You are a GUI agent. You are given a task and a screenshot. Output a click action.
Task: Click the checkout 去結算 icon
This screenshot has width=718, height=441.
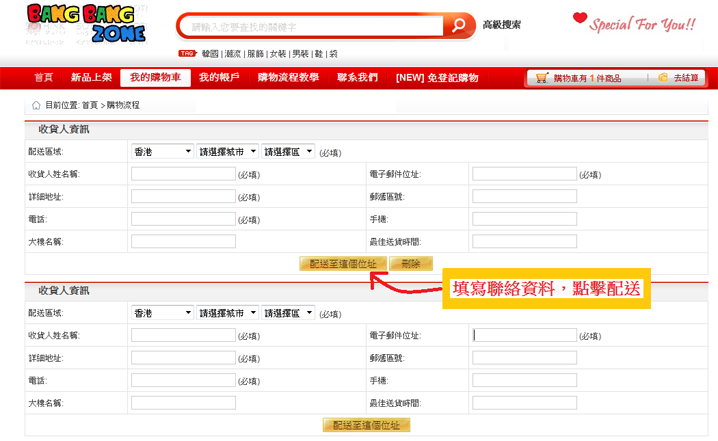(x=663, y=77)
